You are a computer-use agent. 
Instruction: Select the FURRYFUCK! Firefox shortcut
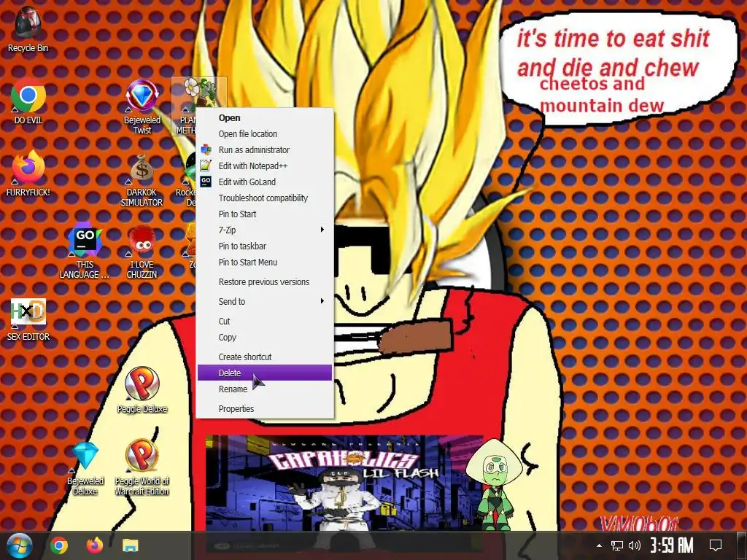coord(28,174)
